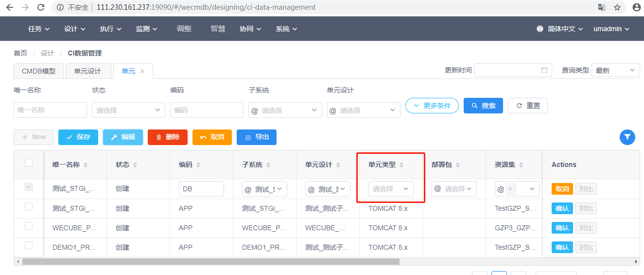Click the orange 取消 toolbar button
The height and width of the screenshot is (275, 644).
(x=212, y=137)
